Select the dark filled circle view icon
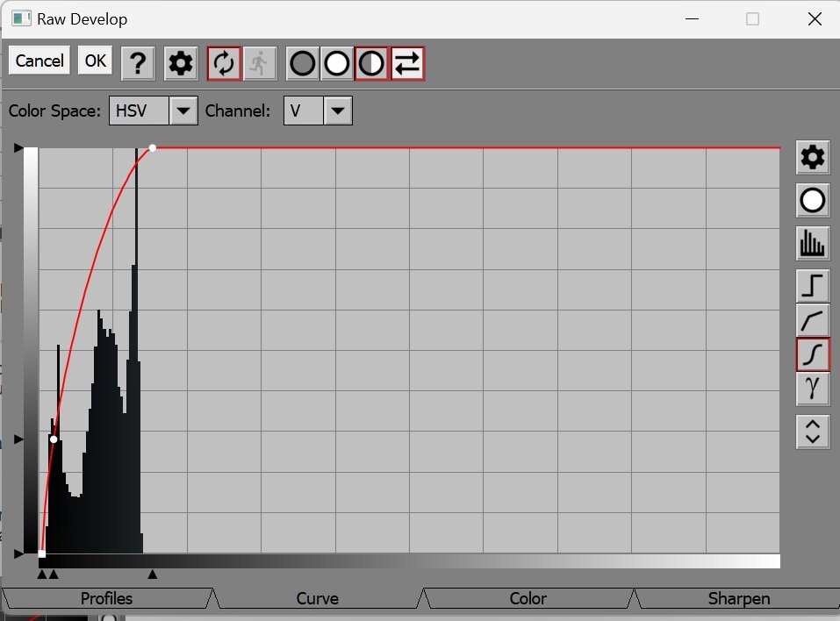This screenshot has width=840, height=621. [303, 64]
